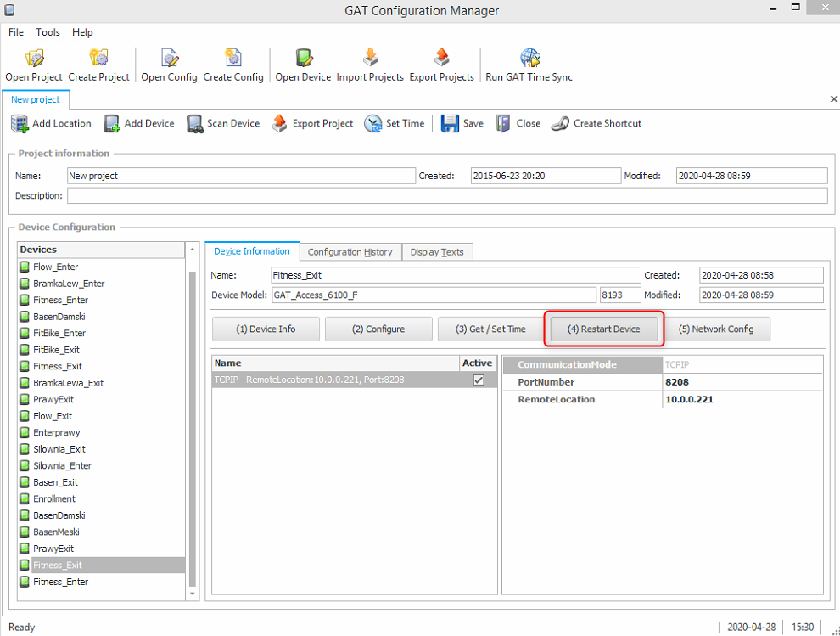Uncheck the Active checkbox for TCPIP connection
This screenshot has height=636, width=840.
tap(479, 380)
